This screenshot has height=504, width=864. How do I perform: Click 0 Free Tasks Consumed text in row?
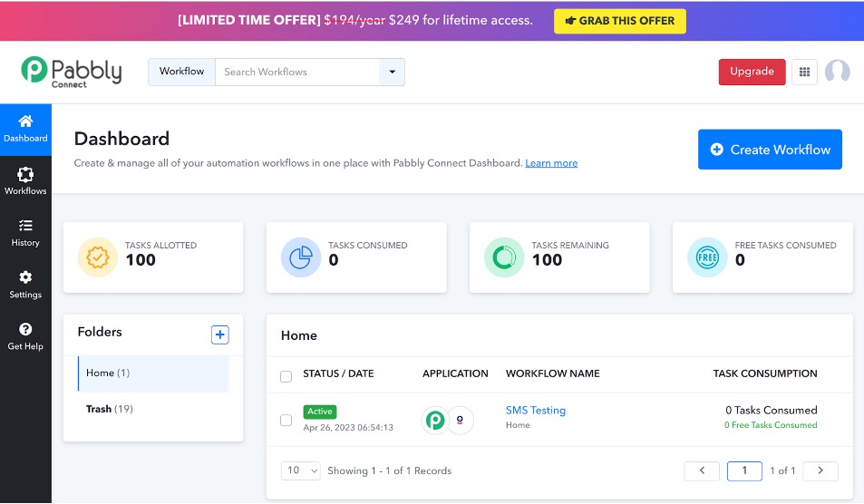click(771, 424)
